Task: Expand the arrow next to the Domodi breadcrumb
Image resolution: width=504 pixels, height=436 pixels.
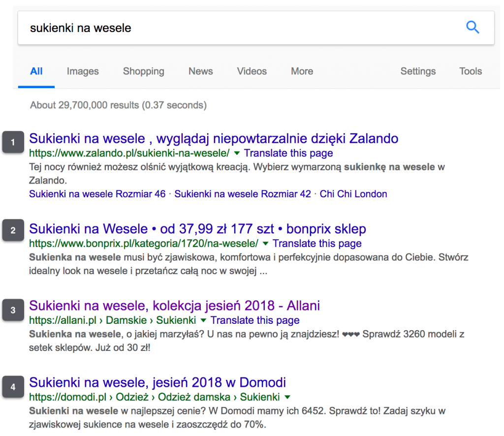Action: 287,397
